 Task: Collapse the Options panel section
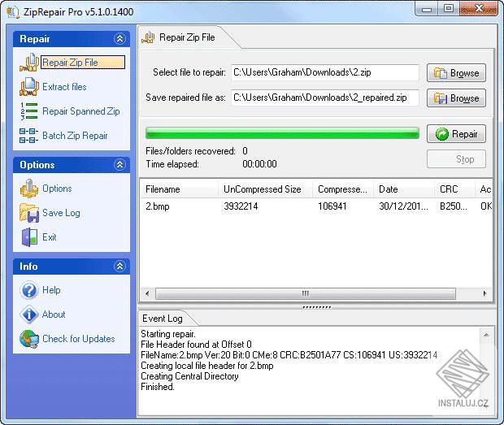119,165
